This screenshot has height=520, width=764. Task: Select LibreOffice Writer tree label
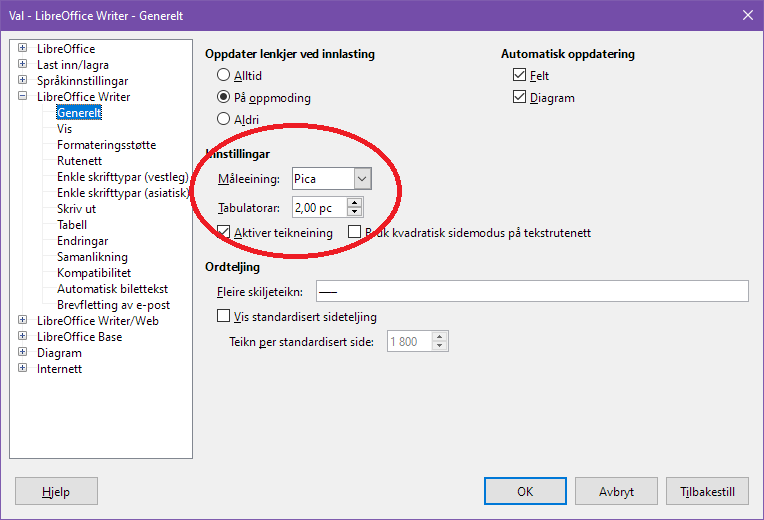coord(83,96)
